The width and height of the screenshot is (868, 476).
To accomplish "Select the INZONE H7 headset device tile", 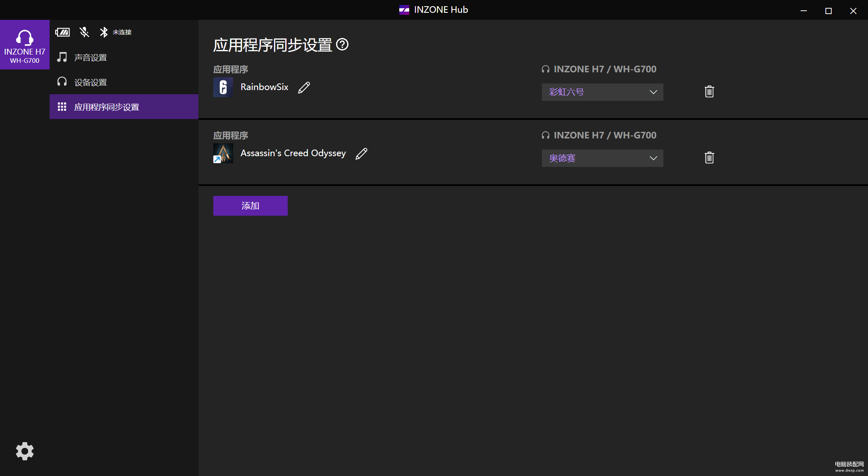I will pyautogui.click(x=25, y=45).
